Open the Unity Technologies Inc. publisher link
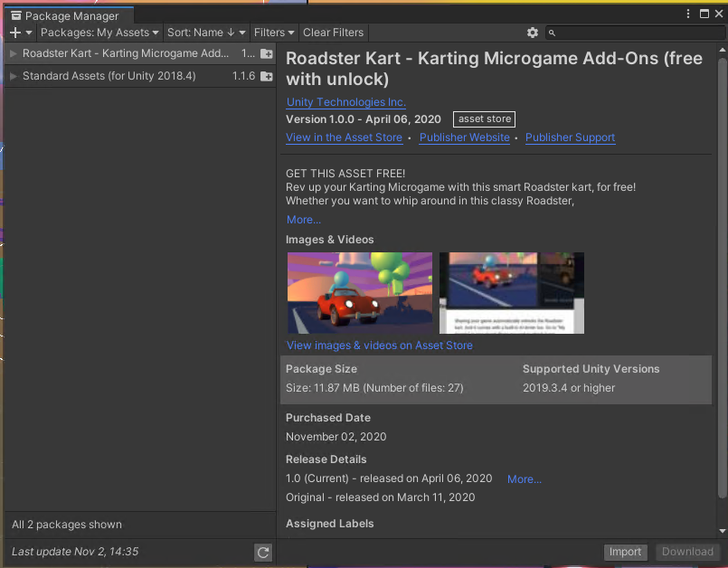 (345, 102)
